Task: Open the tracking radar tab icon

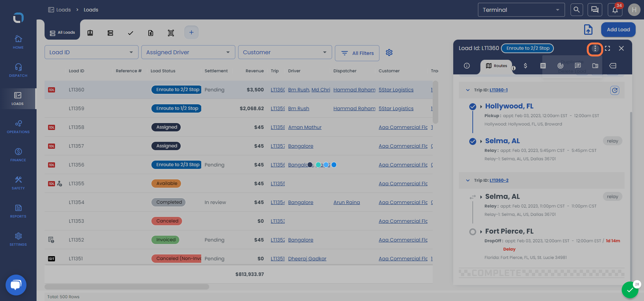Action: tap(560, 66)
